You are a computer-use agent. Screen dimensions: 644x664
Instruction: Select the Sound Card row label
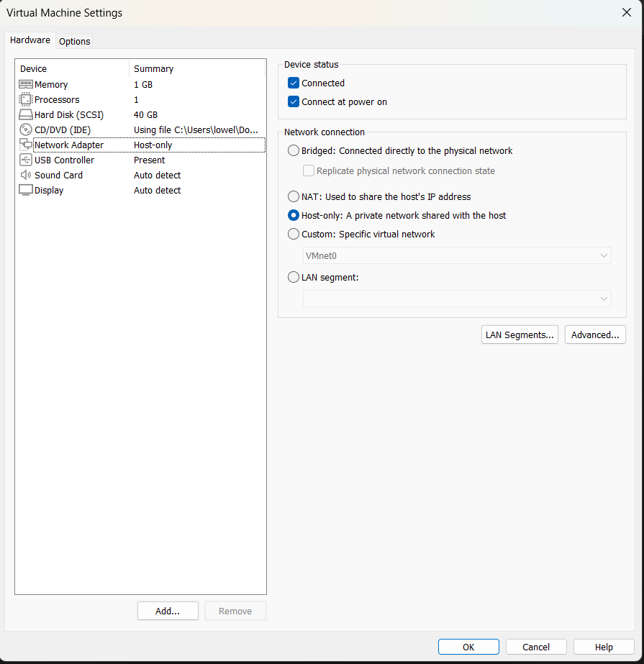[x=59, y=176]
